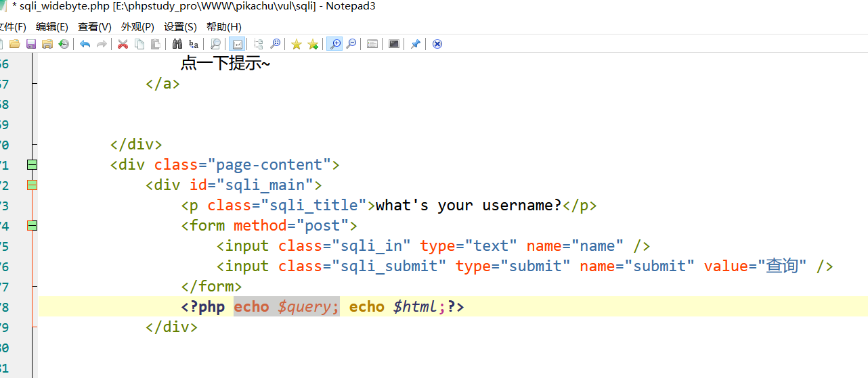Click the highlighted echo $query; statement
The width and height of the screenshot is (868, 378).
pyautogui.click(x=286, y=307)
